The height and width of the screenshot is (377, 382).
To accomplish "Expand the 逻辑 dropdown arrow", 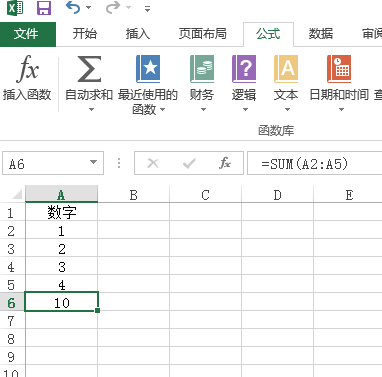I will point(245,109).
